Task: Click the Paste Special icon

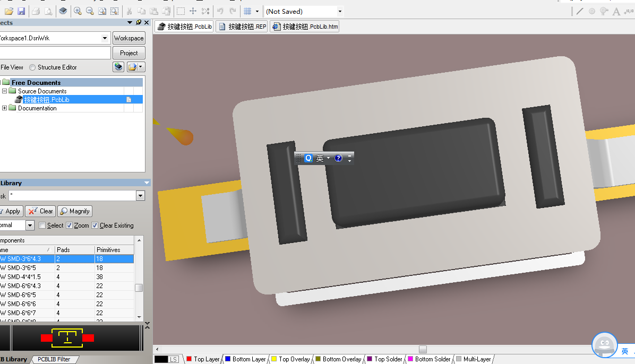Action: point(166,11)
